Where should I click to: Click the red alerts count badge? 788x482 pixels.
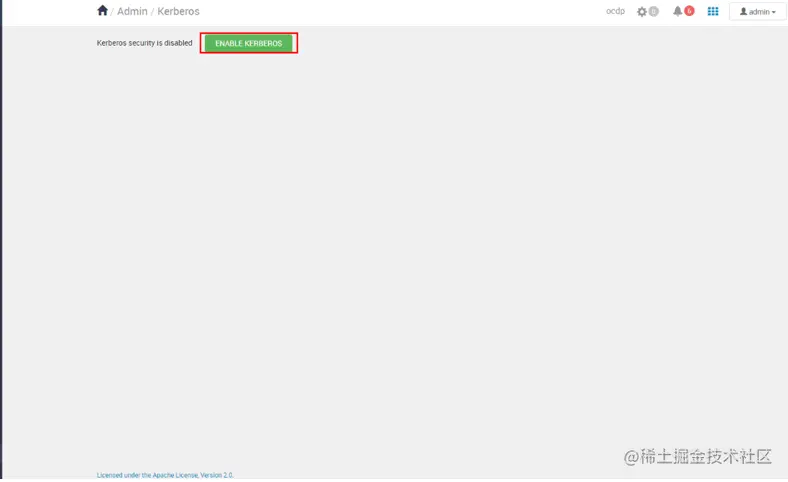(x=689, y=11)
